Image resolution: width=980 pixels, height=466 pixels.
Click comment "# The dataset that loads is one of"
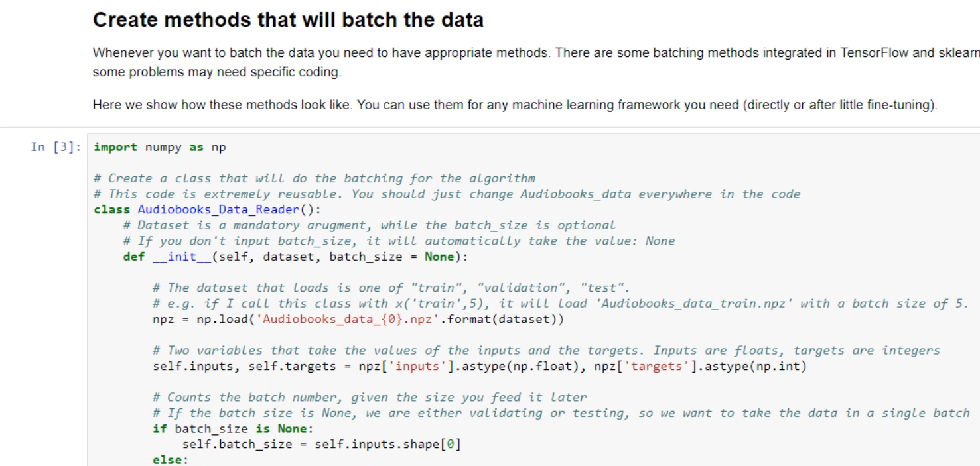pos(391,288)
